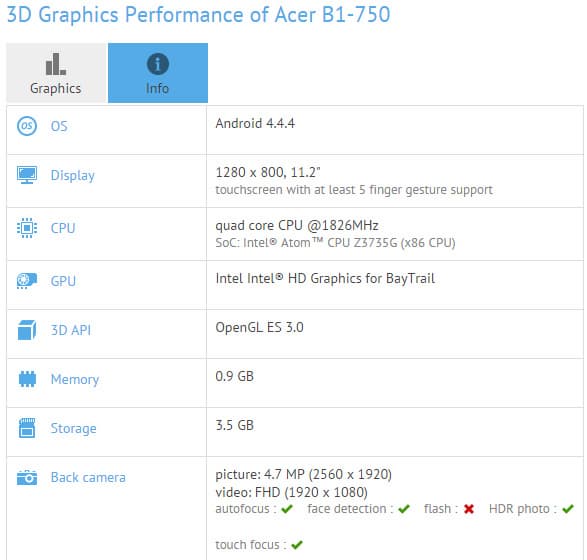This screenshot has height=560, width=587.
Task: Click the touch focus checkmark
Action: coord(297,545)
